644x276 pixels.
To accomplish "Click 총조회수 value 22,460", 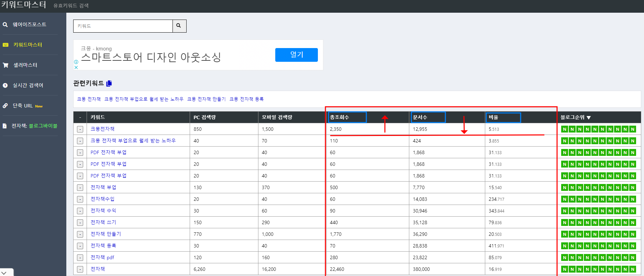I will [x=337, y=269].
